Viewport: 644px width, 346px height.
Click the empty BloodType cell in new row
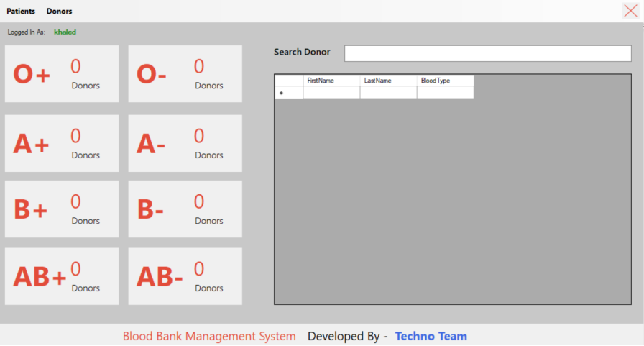(x=445, y=93)
